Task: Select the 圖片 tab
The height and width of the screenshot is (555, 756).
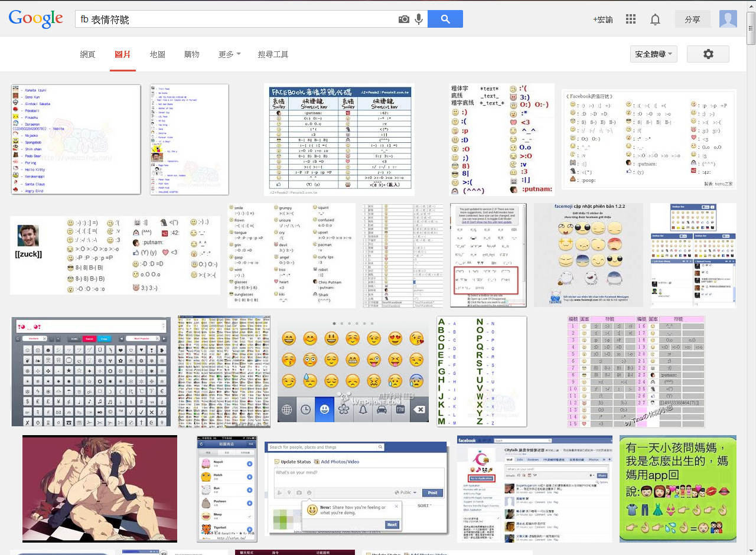Action: pyautogui.click(x=123, y=54)
